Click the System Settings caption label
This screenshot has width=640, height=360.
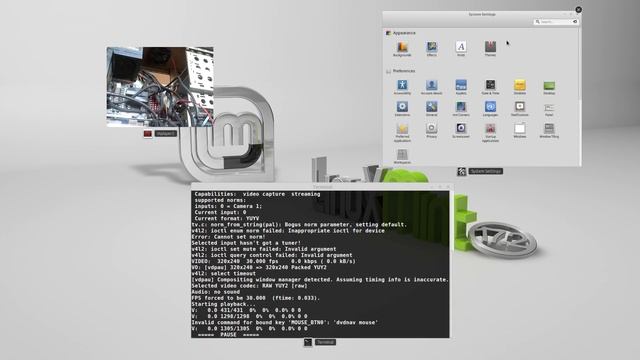[485, 171]
